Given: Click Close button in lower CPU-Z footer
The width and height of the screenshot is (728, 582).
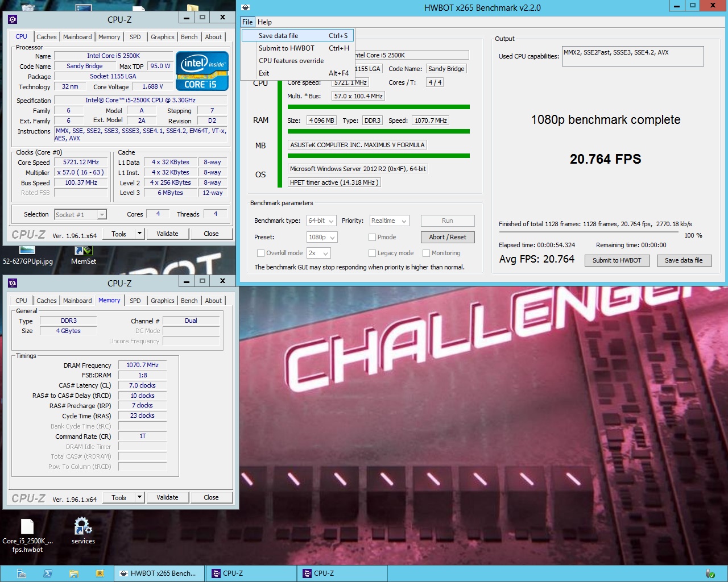Looking at the screenshot, I should [211, 497].
